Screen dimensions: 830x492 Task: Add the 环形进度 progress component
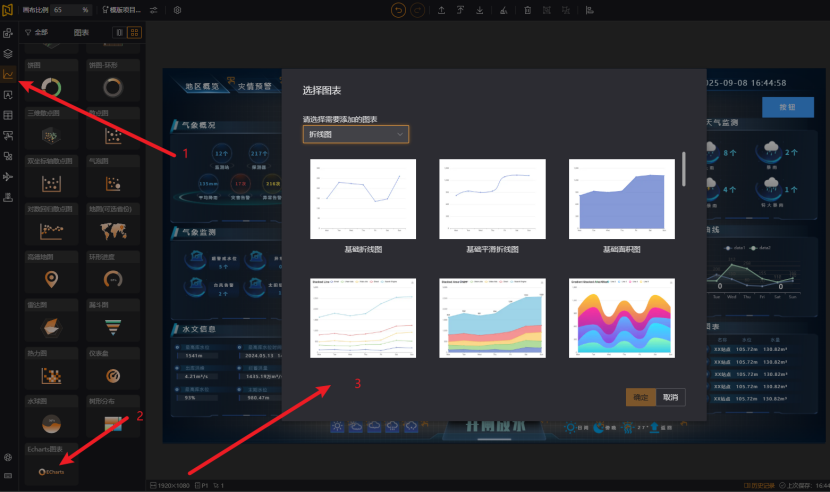113,273
